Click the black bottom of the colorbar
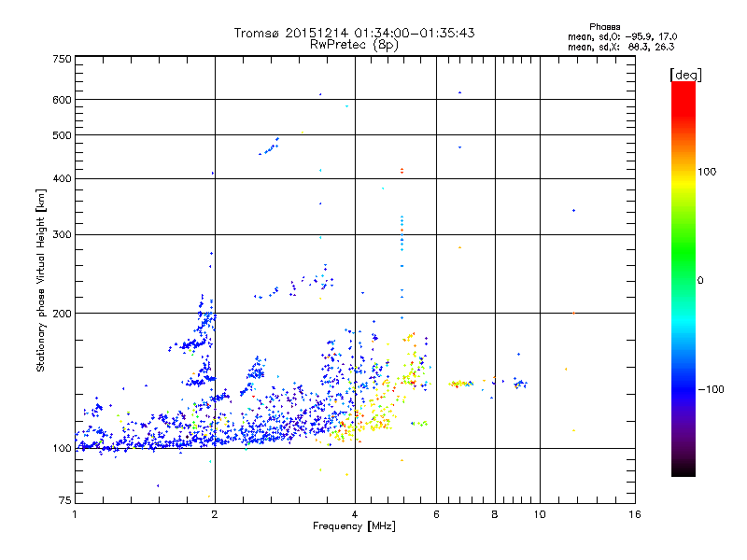 click(x=684, y=469)
